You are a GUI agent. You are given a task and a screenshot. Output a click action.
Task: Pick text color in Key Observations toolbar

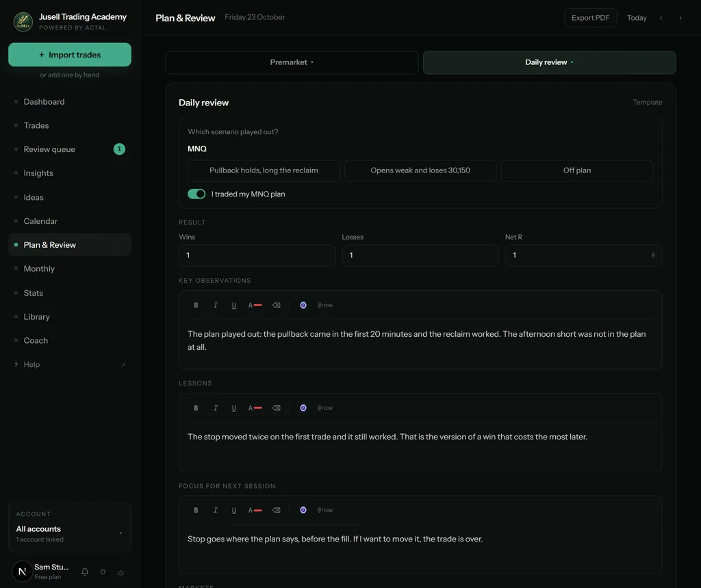[255, 305]
